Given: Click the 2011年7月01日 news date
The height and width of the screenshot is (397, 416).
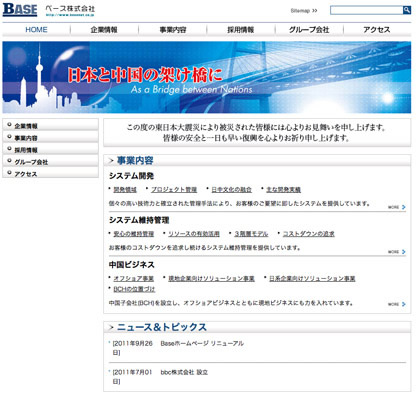Looking at the screenshot, I should [x=132, y=377].
